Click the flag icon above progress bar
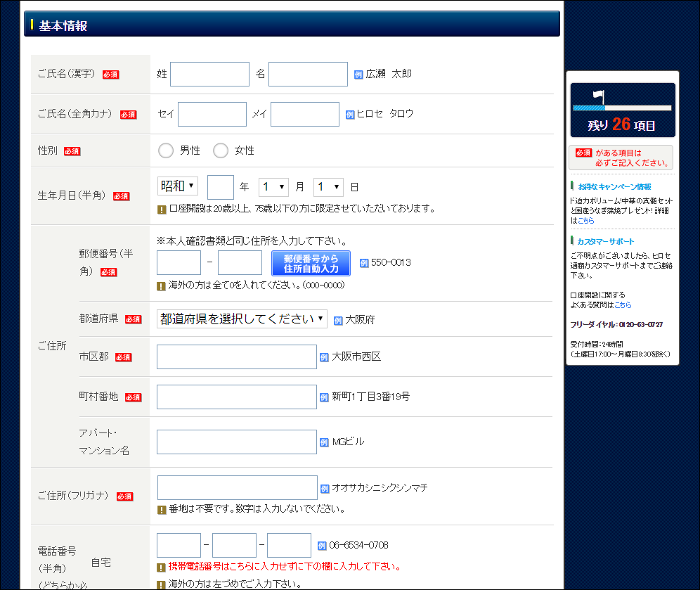 [x=599, y=97]
